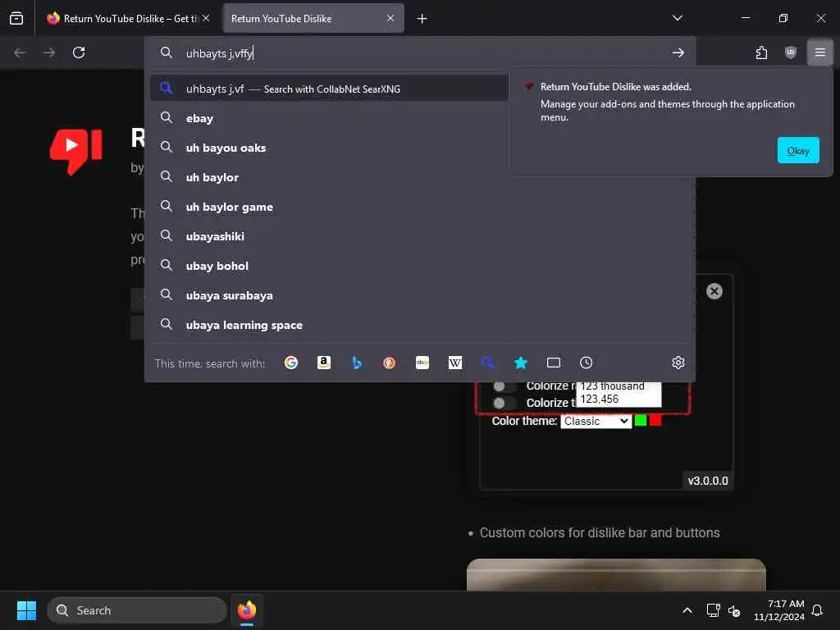Open Firefox View icon in tab strip
The image size is (840, 630).
pyautogui.click(x=16, y=18)
